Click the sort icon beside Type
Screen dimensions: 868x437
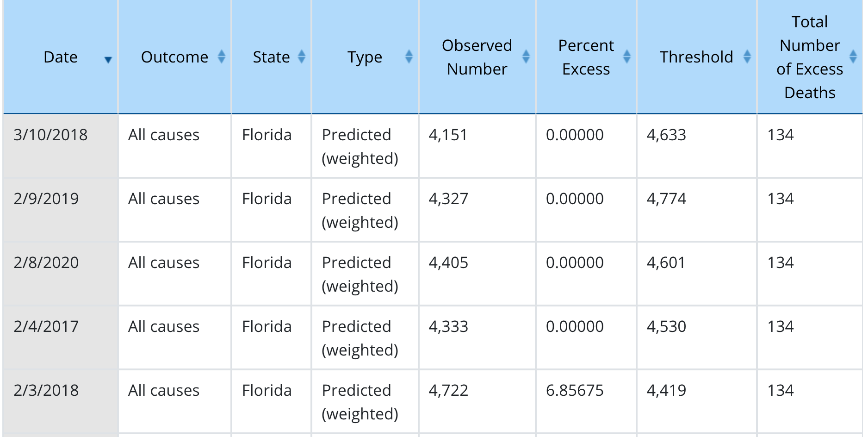[x=409, y=57]
